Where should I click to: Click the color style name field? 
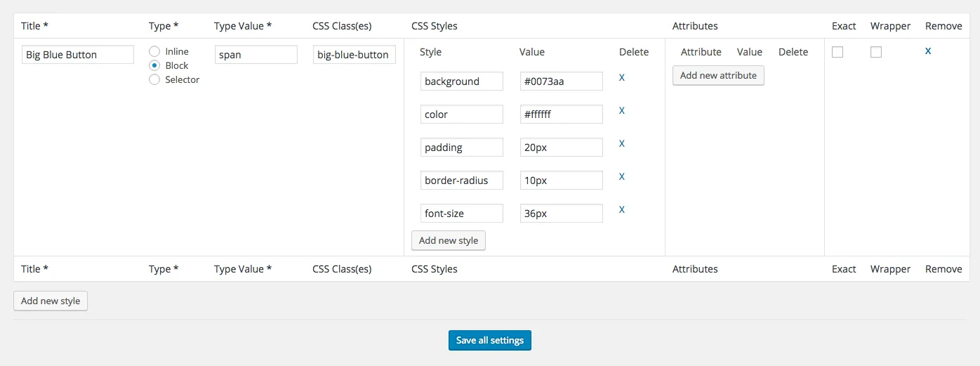(462, 114)
